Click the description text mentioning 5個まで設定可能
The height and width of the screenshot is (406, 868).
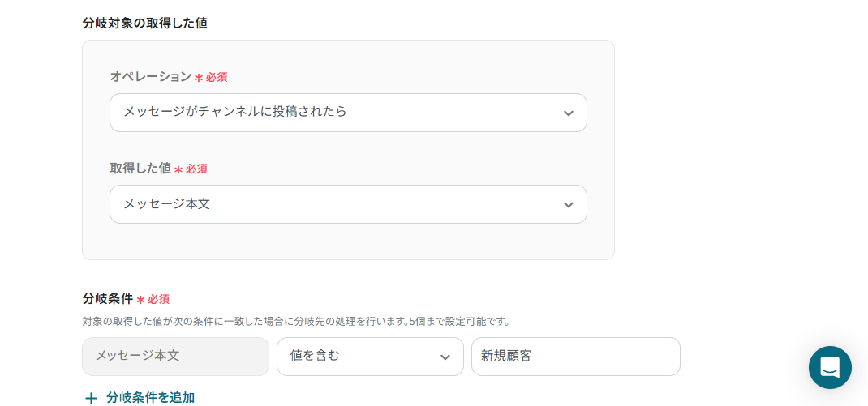pos(295,321)
